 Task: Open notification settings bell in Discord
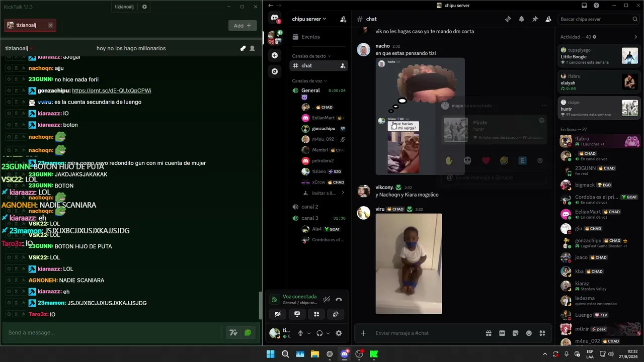click(522, 19)
